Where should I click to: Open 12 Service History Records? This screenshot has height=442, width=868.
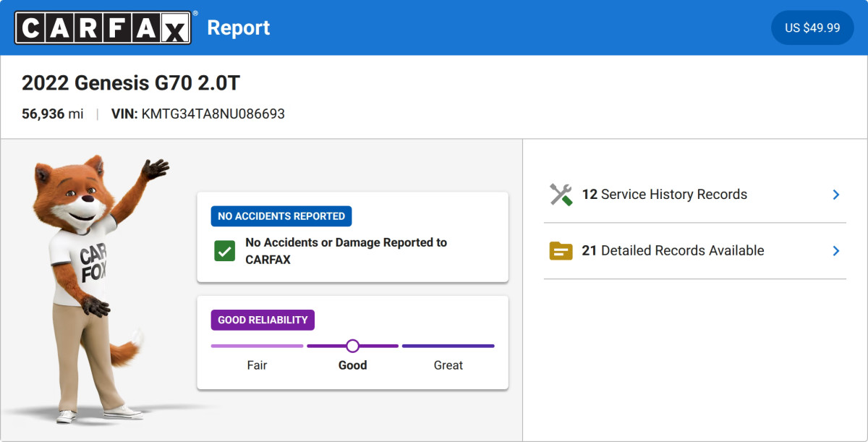tap(694, 195)
